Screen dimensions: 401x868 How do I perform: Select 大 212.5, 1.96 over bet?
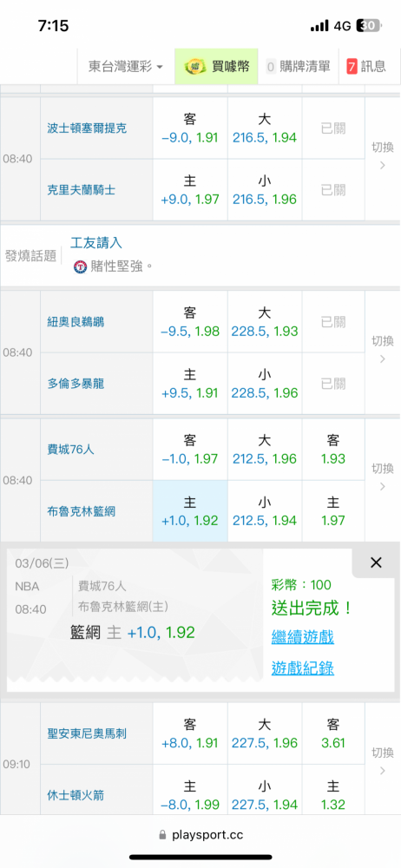[x=265, y=450]
